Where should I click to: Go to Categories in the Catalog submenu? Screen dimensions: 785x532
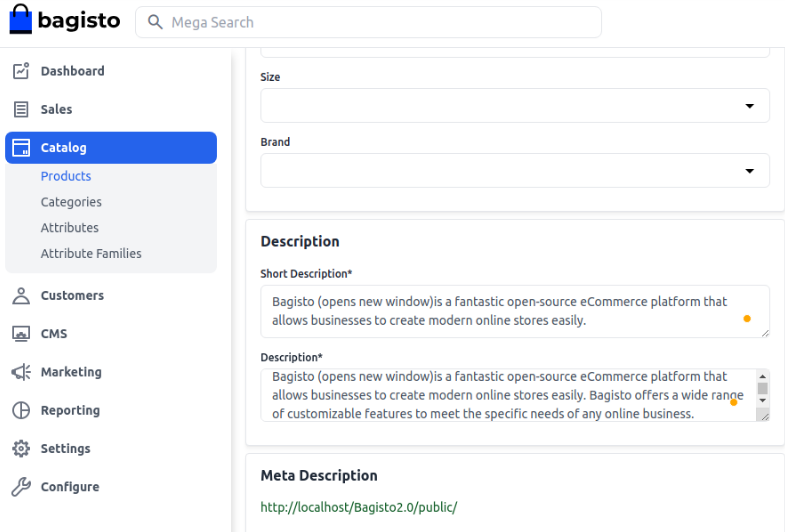pos(71,202)
